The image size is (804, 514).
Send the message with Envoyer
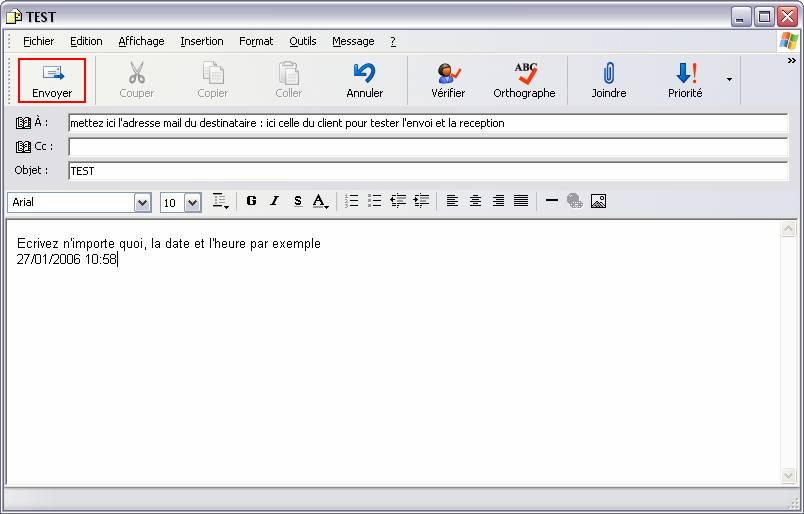coord(52,81)
